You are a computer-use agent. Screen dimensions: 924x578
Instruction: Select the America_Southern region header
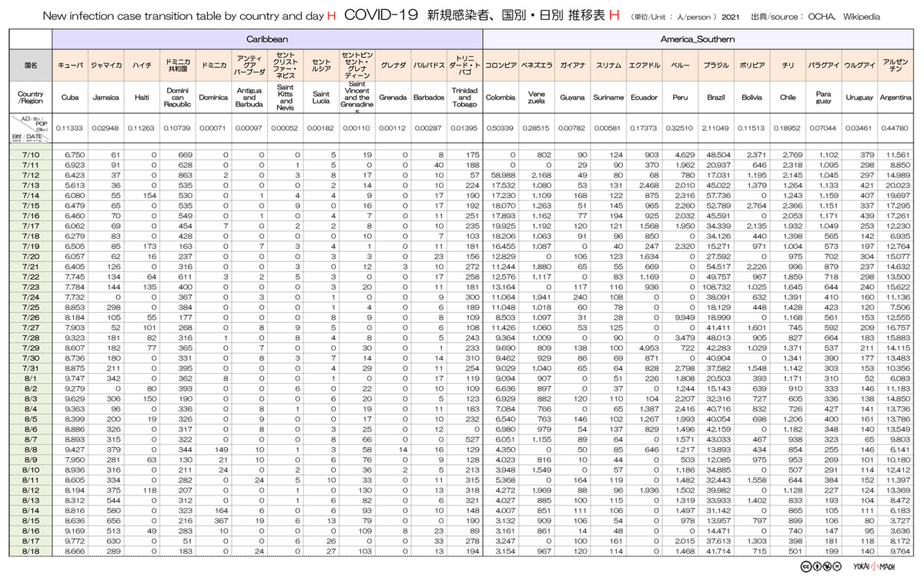(698, 39)
